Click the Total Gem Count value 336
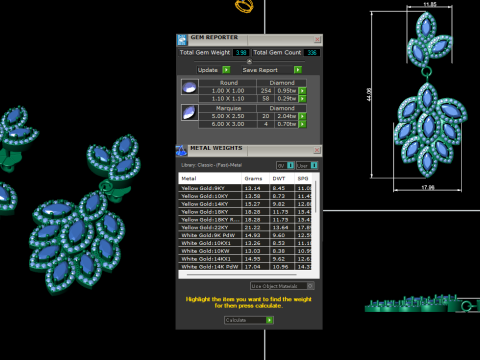This screenshot has width=480, height=360. click(312, 53)
